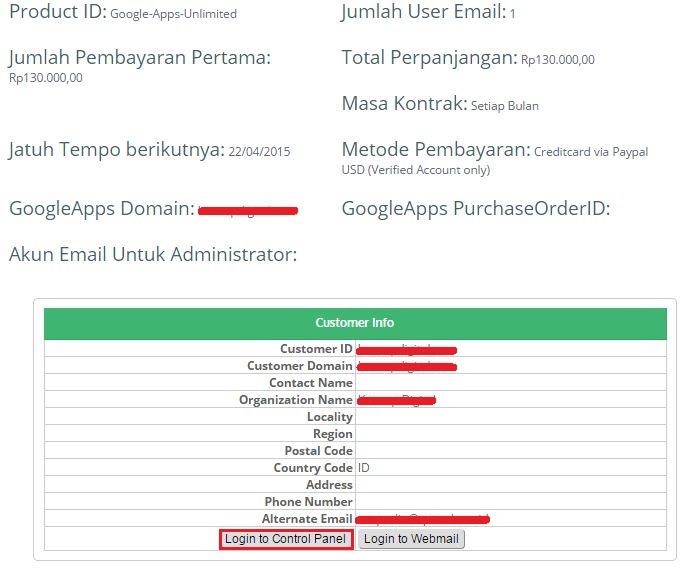Click the Akun Email Untuk Administrator heading
The height and width of the screenshot is (572, 694).
[153, 255]
